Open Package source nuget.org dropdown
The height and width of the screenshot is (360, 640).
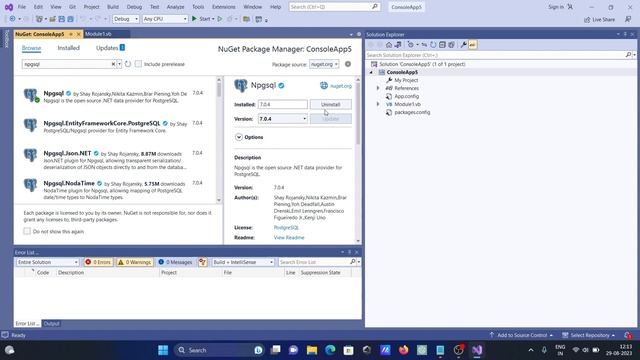coord(324,64)
